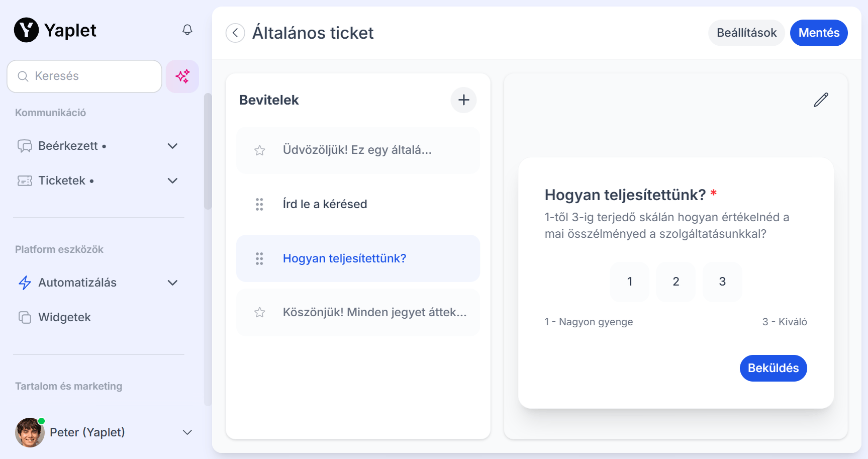This screenshot has width=868, height=459.
Task: Add a new input with the plus icon
Action: coord(463,100)
